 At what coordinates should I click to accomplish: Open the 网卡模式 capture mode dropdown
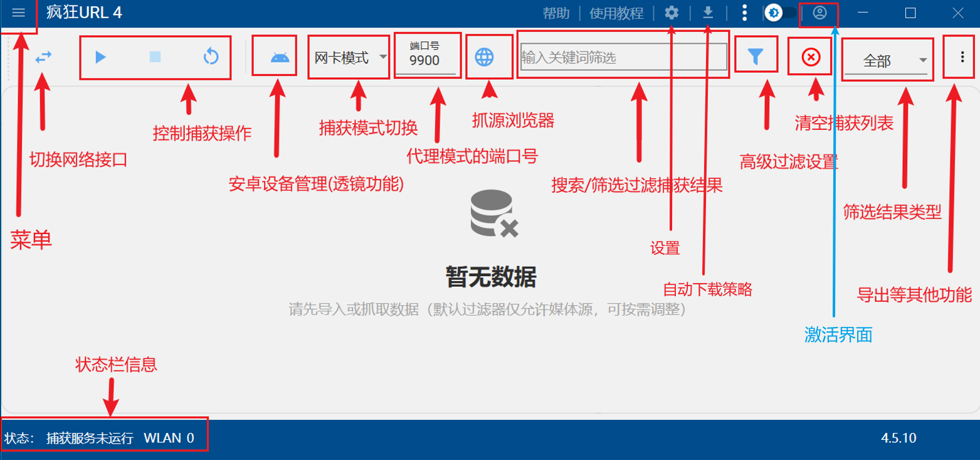pos(349,56)
